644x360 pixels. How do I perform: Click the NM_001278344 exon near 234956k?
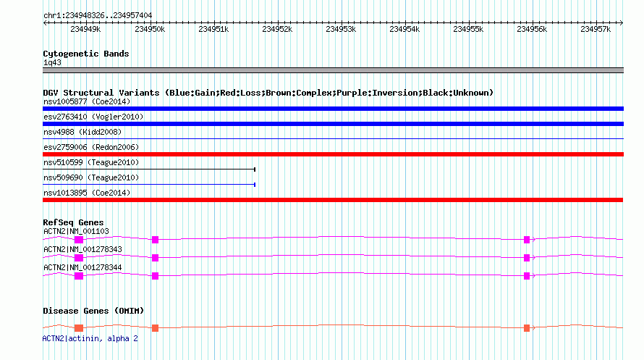(527, 276)
